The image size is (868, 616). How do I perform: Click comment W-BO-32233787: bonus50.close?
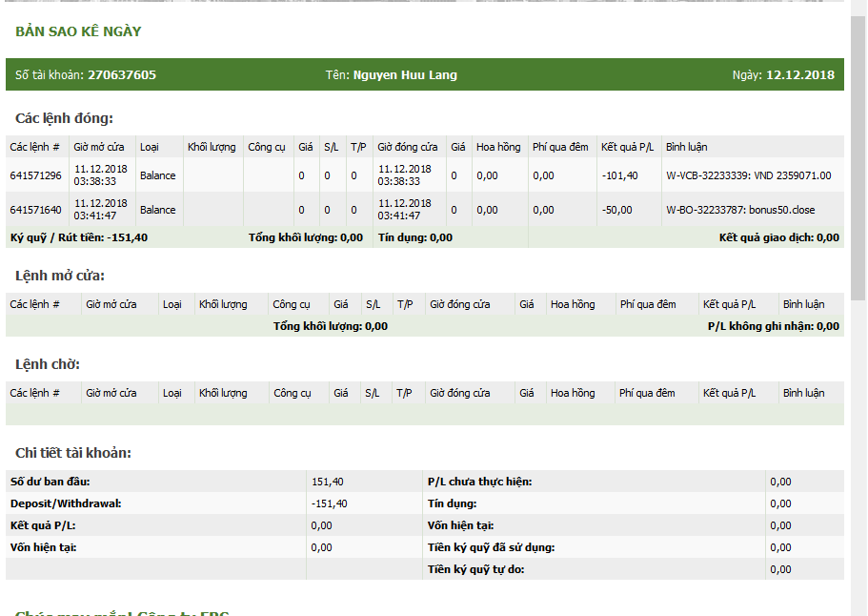coord(740,210)
